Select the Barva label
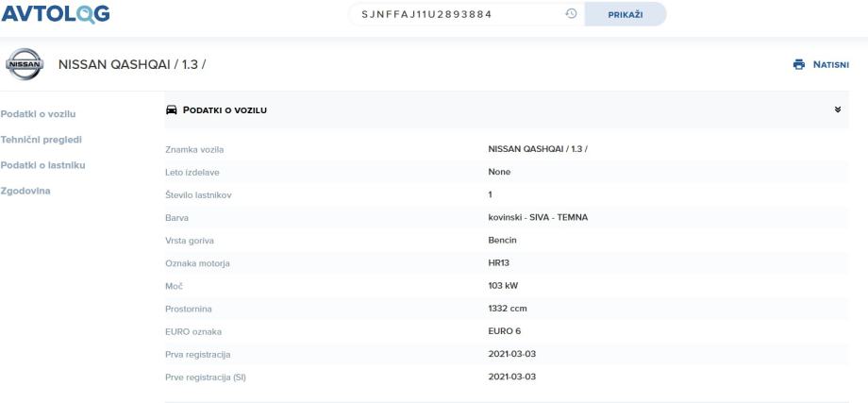The image size is (868, 403). click(176, 218)
